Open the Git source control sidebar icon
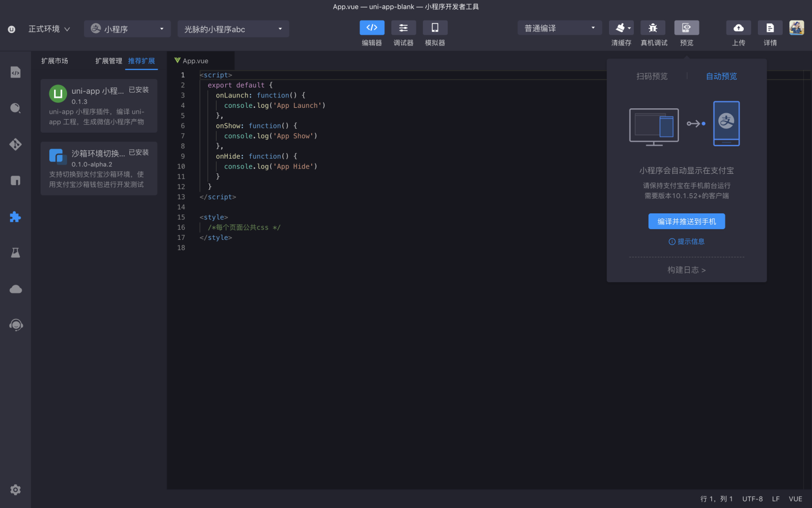The height and width of the screenshot is (508, 812). point(16,145)
